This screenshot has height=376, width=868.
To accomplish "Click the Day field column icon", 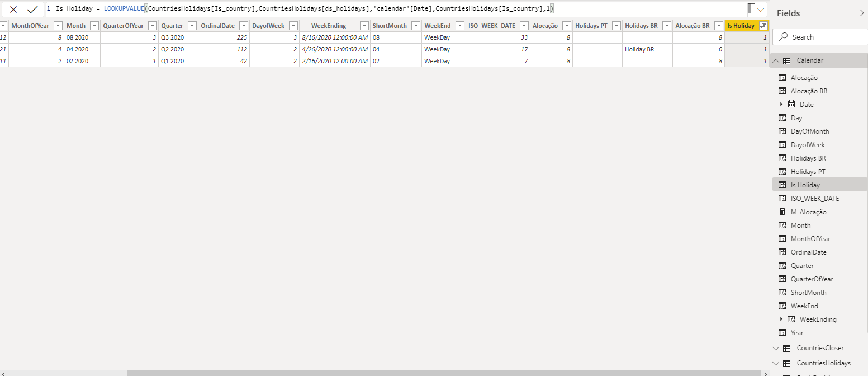I will tap(782, 118).
